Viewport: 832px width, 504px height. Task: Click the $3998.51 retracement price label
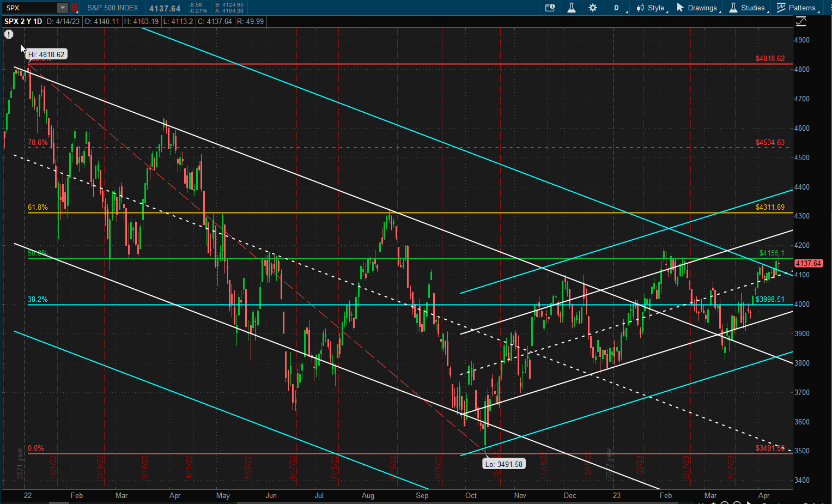click(x=770, y=300)
